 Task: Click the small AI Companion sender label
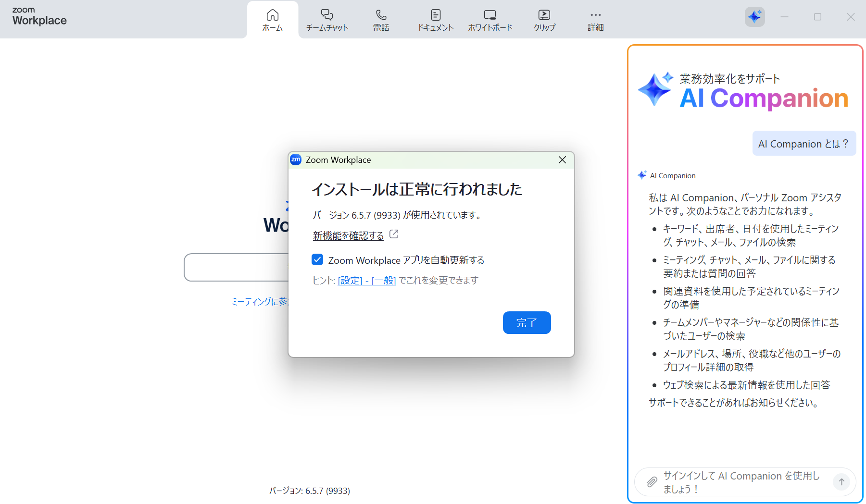click(x=673, y=176)
